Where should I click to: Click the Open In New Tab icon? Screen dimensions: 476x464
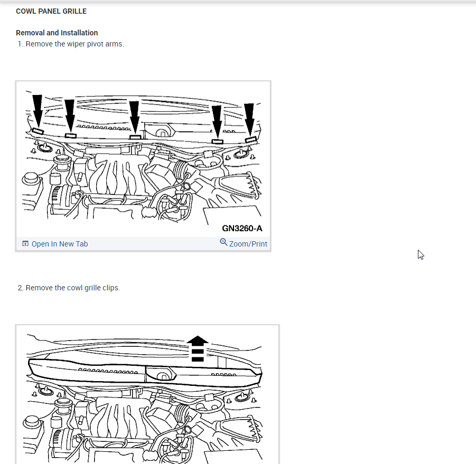pyautogui.click(x=25, y=243)
